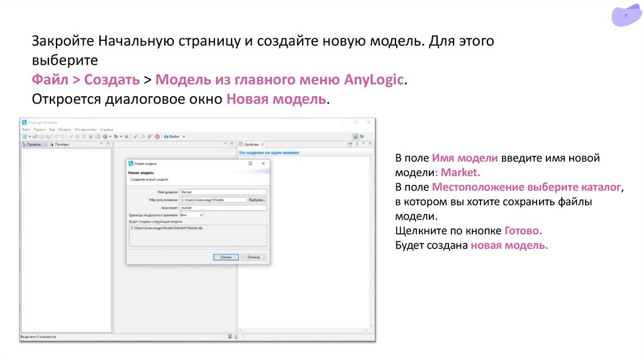Click the Свойства panel open-in-new-view icon
The image size is (644, 361).
tap(350, 145)
